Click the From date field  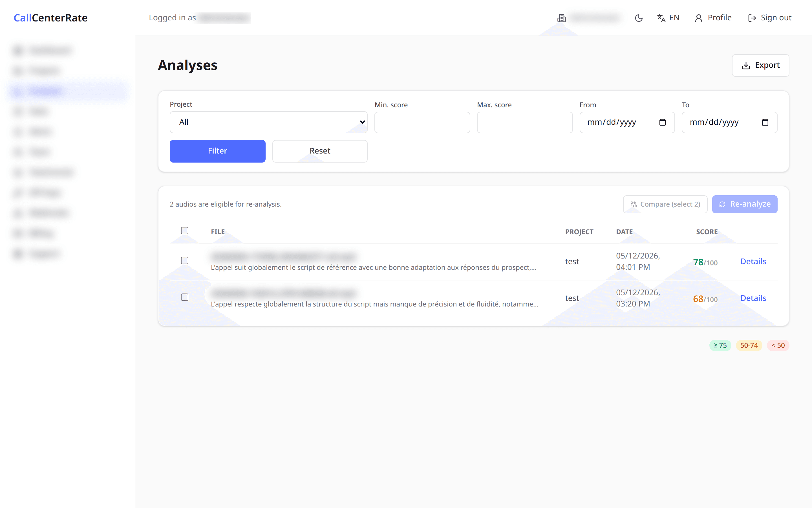click(x=627, y=122)
